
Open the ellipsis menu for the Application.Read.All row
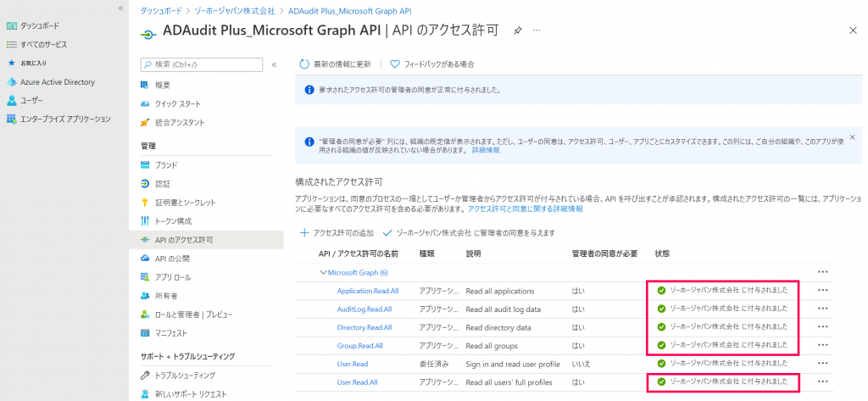coord(821,290)
